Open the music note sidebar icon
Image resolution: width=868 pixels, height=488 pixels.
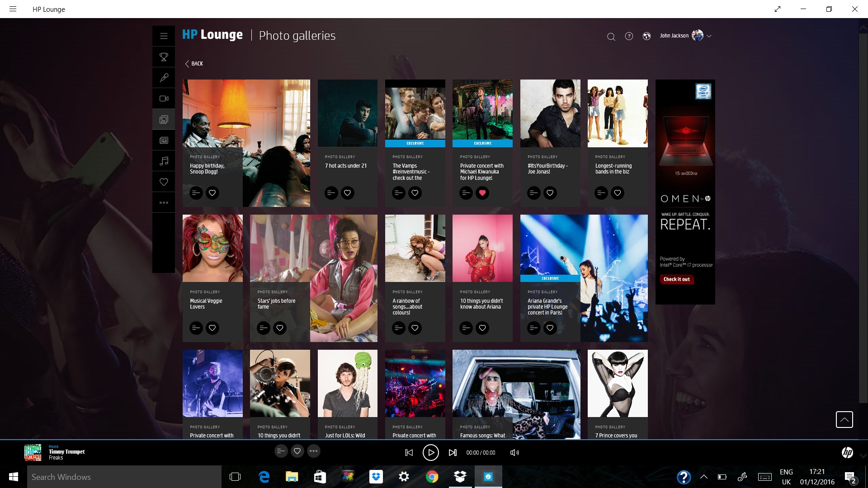[x=164, y=161]
